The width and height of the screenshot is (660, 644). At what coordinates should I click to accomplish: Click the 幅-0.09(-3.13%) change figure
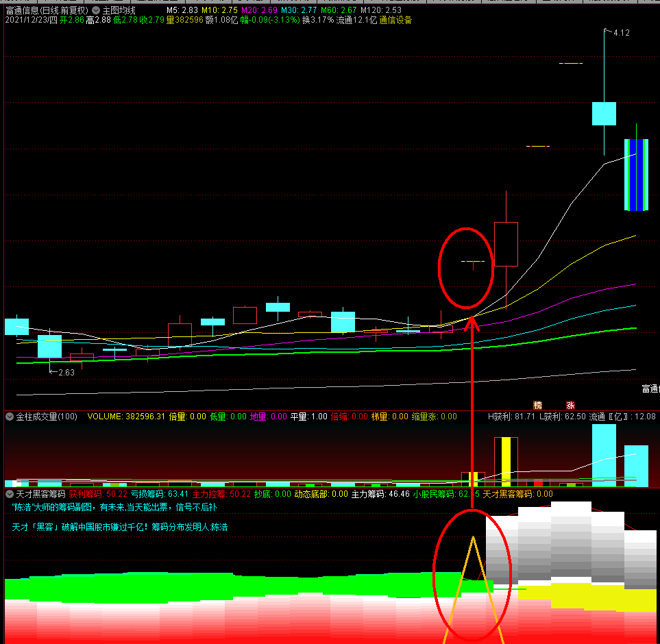(x=270, y=20)
